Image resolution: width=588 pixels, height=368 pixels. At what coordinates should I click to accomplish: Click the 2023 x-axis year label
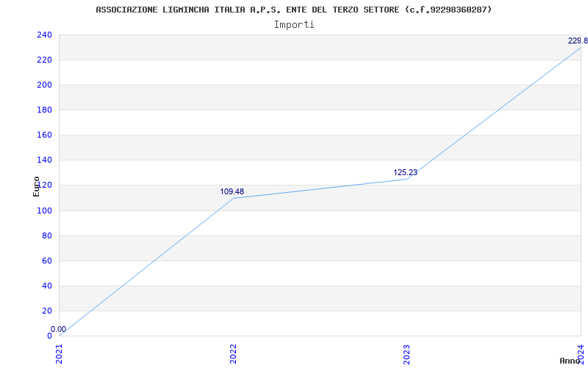coord(406,353)
